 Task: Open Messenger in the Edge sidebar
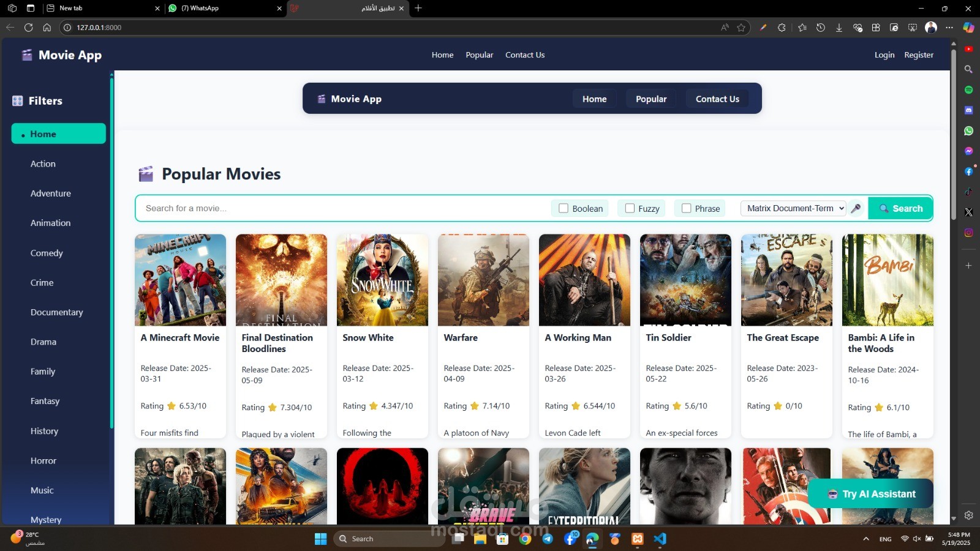[968, 151]
